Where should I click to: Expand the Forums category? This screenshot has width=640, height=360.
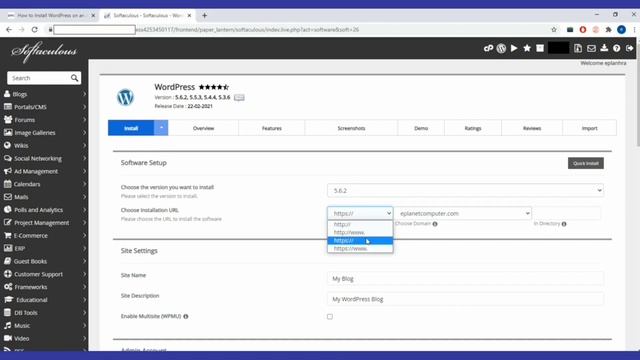[44, 120]
